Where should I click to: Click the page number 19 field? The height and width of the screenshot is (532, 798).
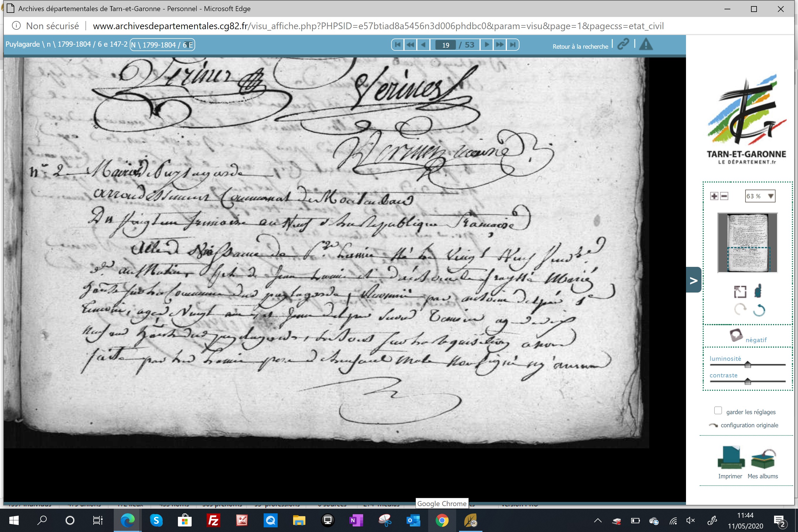pos(445,45)
